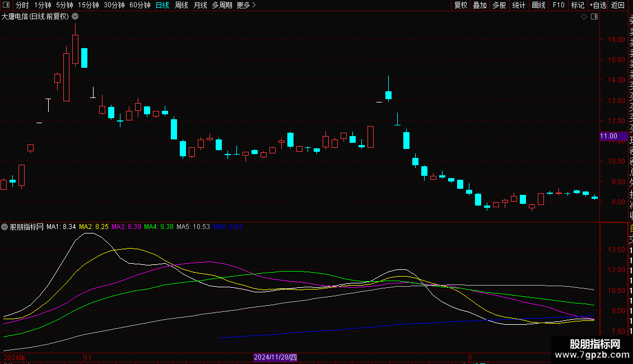This screenshot has height=364, width=633.
Task: Add stock via +自选 button
Action: click(x=598, y=5)
